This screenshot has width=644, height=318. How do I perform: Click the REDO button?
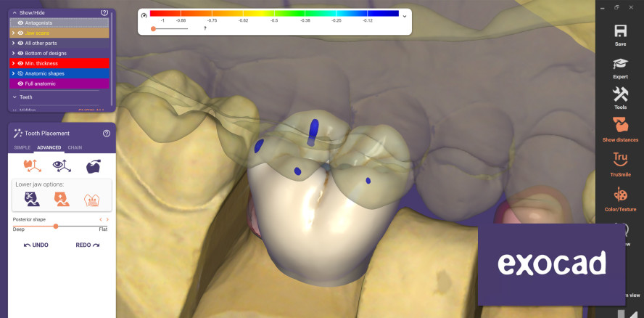(x=88, y=245)
